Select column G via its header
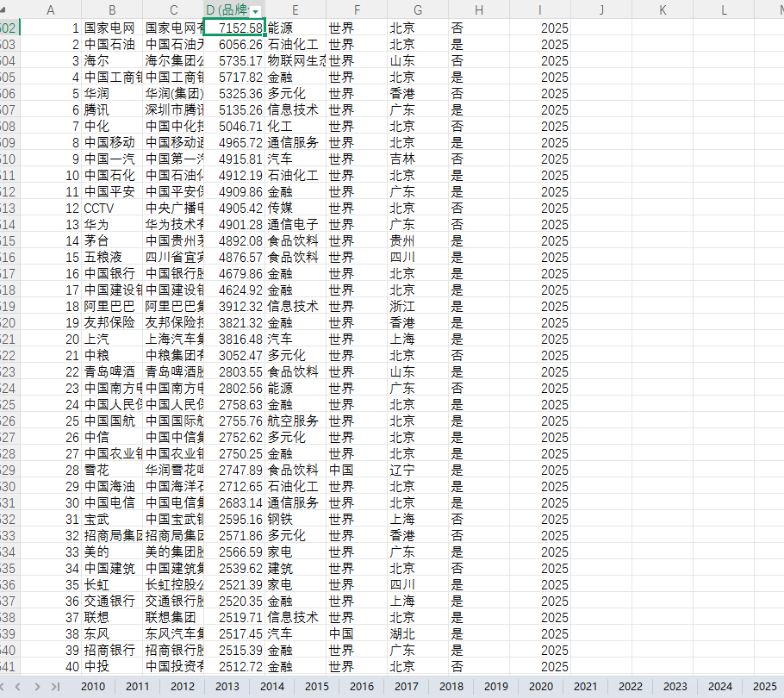Screen dimensions: 784x698 click(x=418, y=10)
